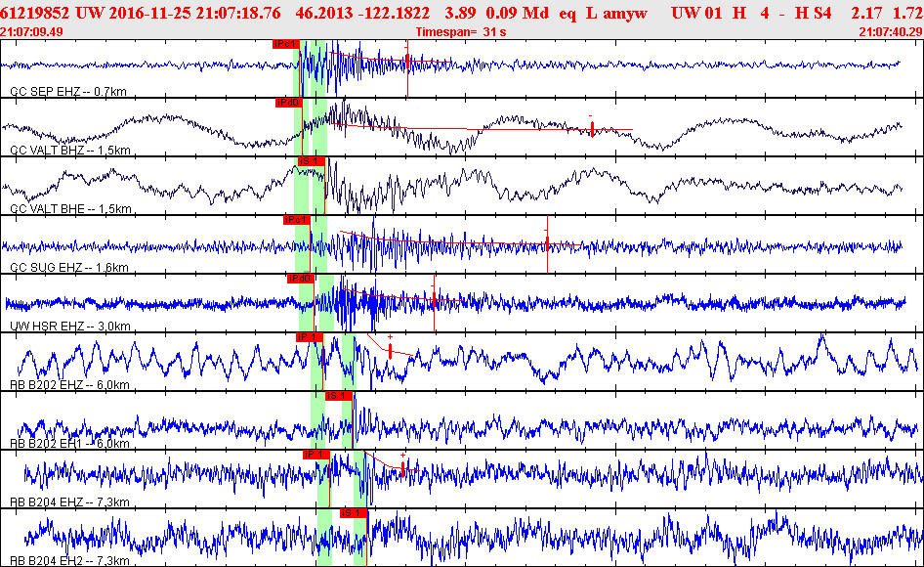Select the coda end marker on SUG EHZ
Image resolution: width=924 pixels, height=567 pixels.
coord(547,242)
